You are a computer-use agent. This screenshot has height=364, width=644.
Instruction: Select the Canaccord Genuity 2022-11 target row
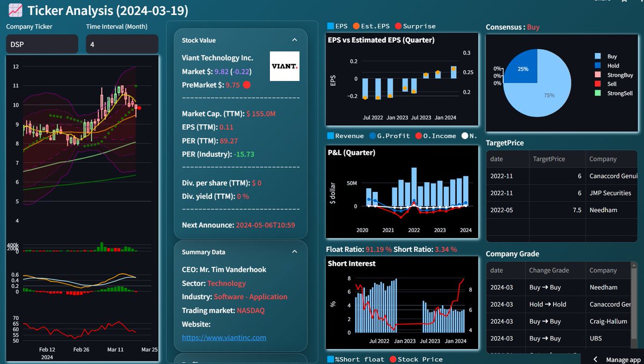[562, 176]
